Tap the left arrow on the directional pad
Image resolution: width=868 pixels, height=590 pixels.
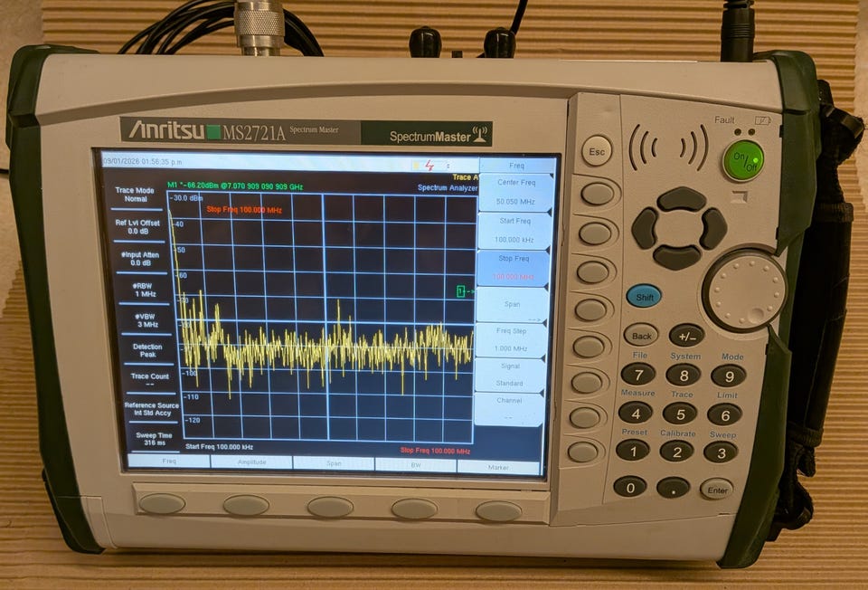[645, 228]
